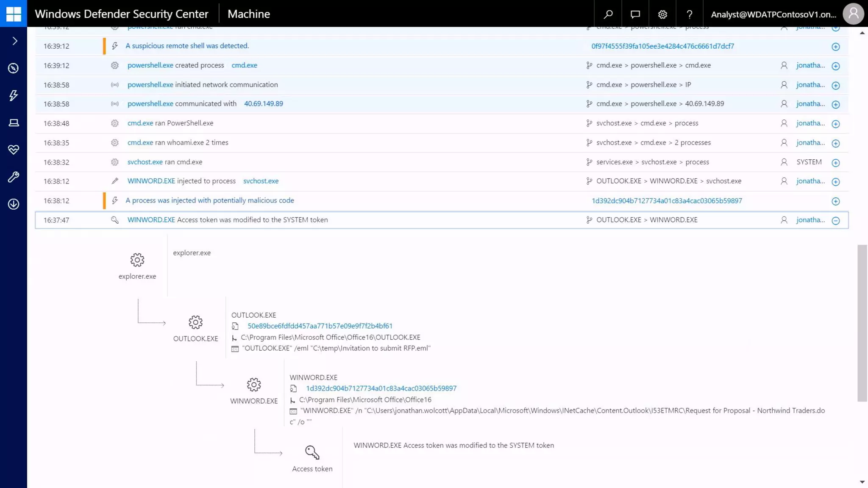Expand the svchost.exe ran cmd.exe row
The image size is (868, 488).
[x=835, y=163]
